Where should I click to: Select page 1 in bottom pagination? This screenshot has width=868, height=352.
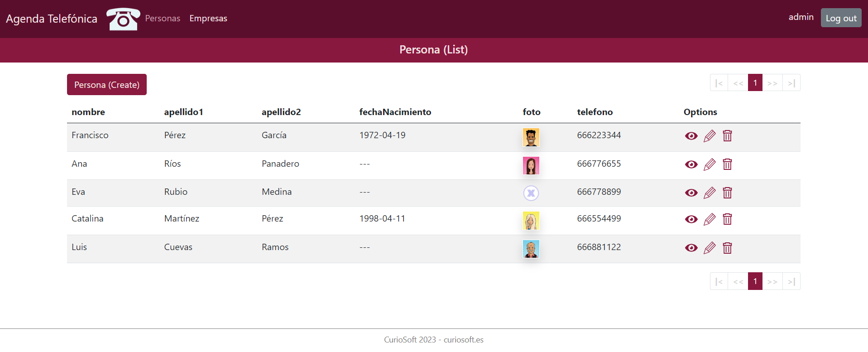(755, 281)
